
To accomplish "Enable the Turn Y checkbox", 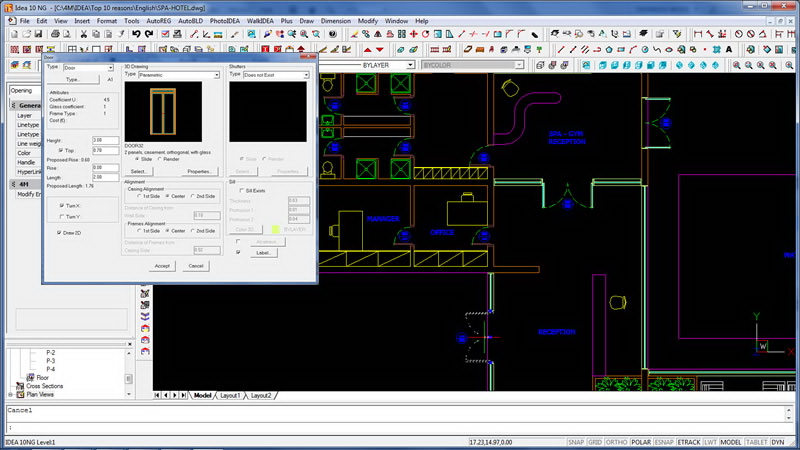I will [60, 215].
